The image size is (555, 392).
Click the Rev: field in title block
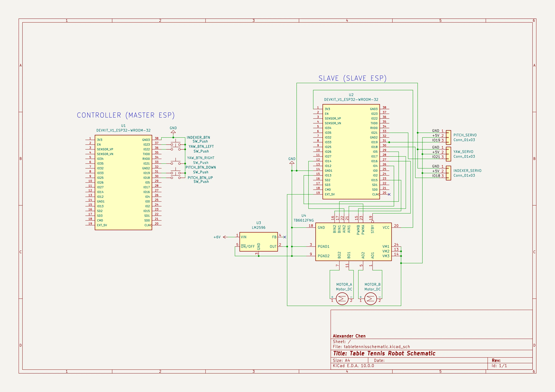[x=496, y=360]
